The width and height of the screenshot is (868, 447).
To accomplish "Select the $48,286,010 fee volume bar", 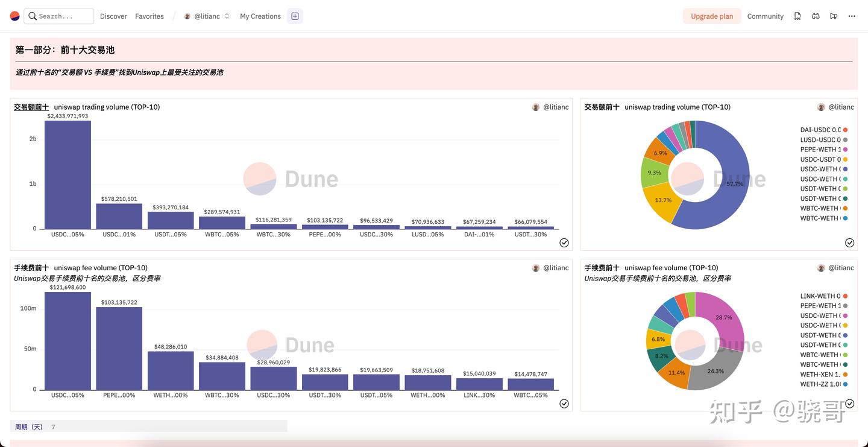I will pyautogui.click(x=171, y=370).
